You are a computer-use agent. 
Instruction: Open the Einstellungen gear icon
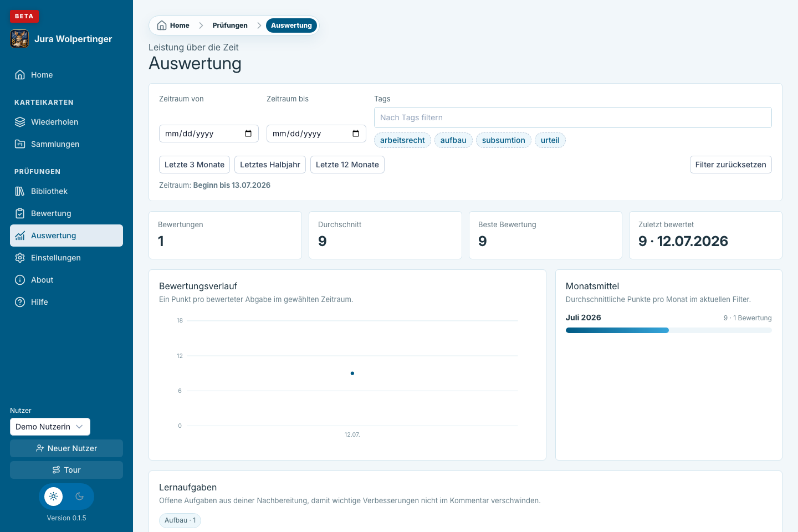(20, 258)
